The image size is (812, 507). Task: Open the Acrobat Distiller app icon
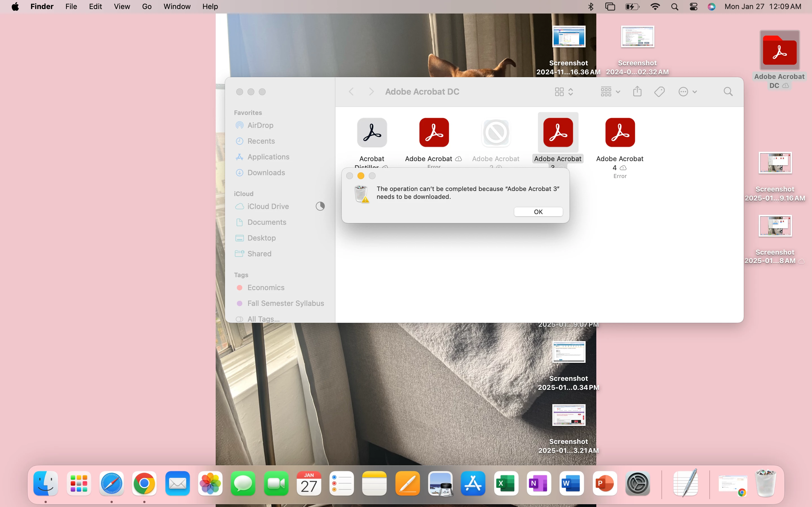pos(372,132)
